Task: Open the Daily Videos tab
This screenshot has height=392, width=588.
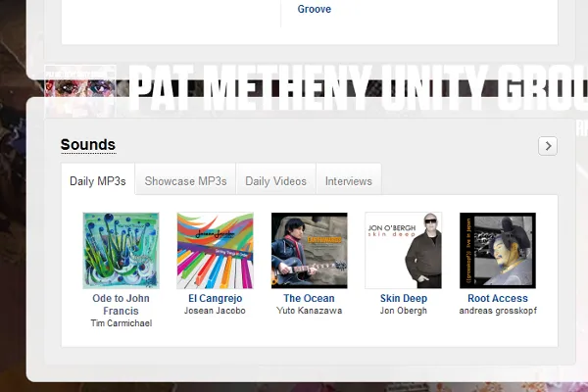Action: coord(276,180)
